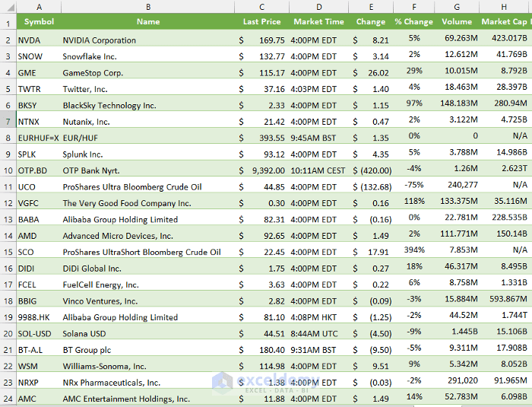Select column G header
Screen dimensions: 532x407
[457, 7]
